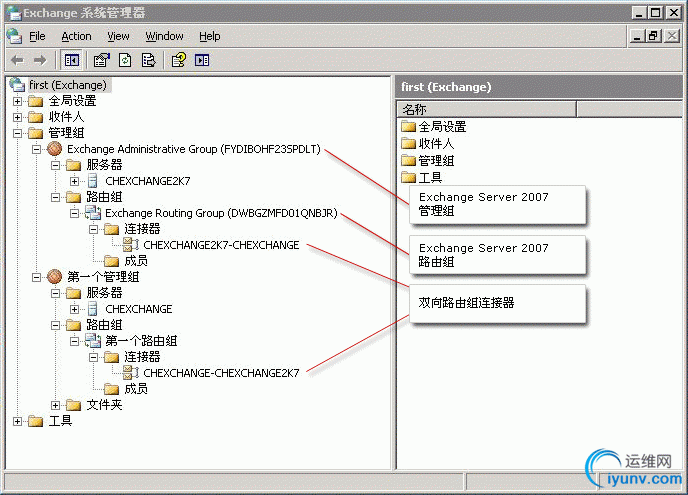Restore the inner MMC child window
This screenshot has height=495, width=688.
point(654,36)
